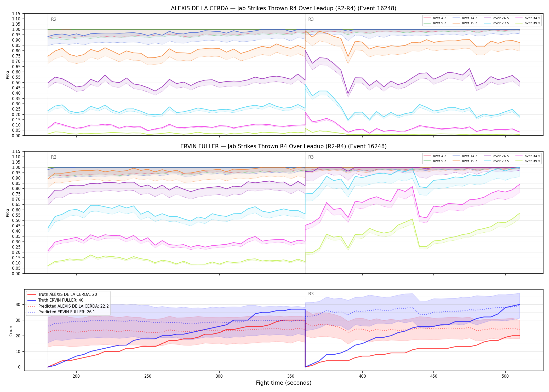Select 'over 19.5' in Alexis chart legend
This screenshot has width=549, height=392.
pos(465,23)
